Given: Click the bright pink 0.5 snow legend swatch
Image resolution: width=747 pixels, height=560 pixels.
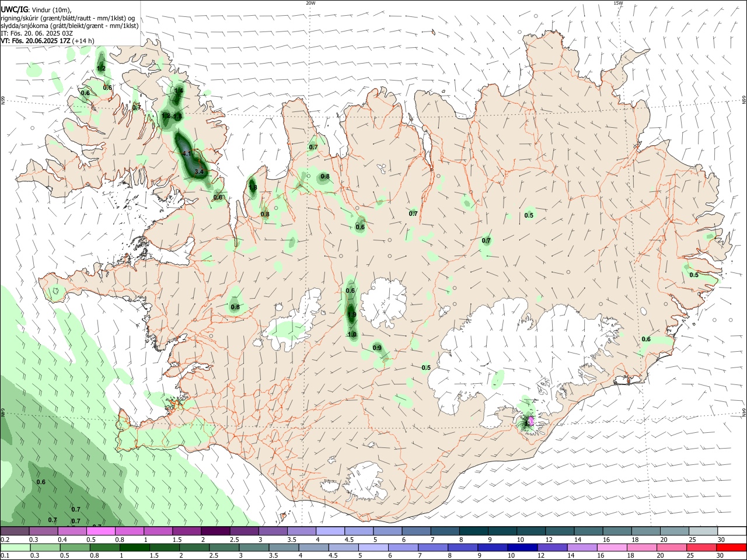Looking at the screenshot, I should click(101, 531).
